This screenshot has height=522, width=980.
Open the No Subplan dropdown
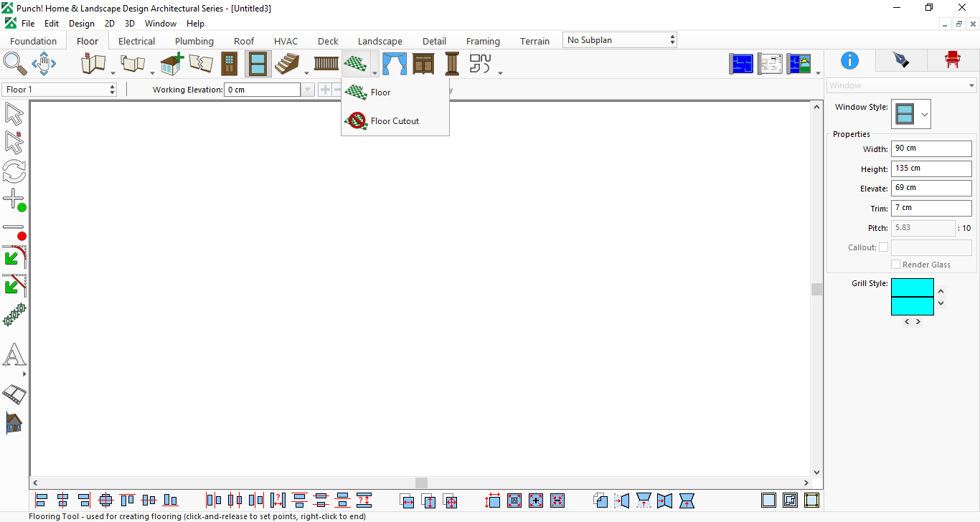click(x=620, y=40)
